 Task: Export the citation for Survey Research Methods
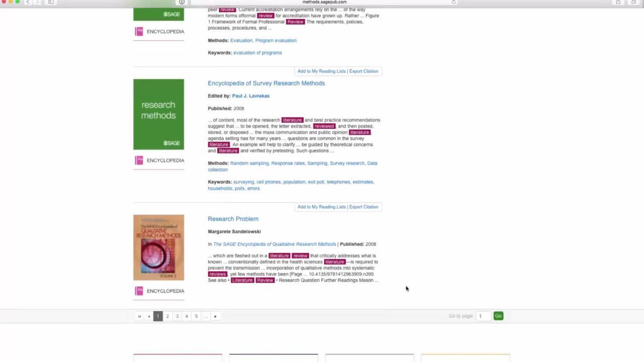coord(363,71)
